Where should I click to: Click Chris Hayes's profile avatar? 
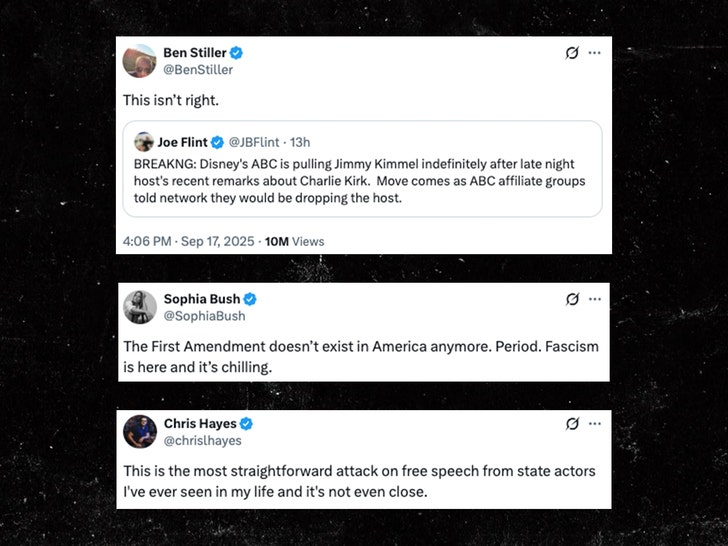[x=139, y=432]
